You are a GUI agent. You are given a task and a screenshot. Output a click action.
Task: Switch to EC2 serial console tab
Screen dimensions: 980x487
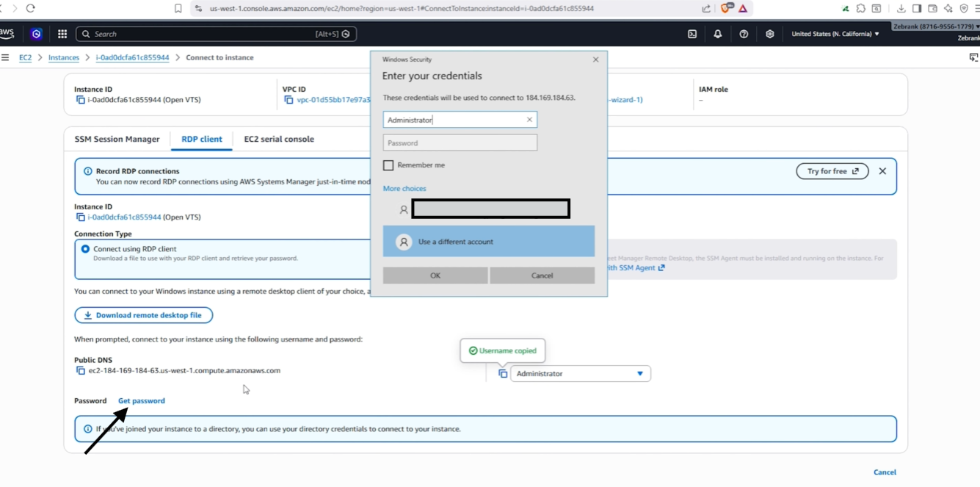tap(279, 139)
